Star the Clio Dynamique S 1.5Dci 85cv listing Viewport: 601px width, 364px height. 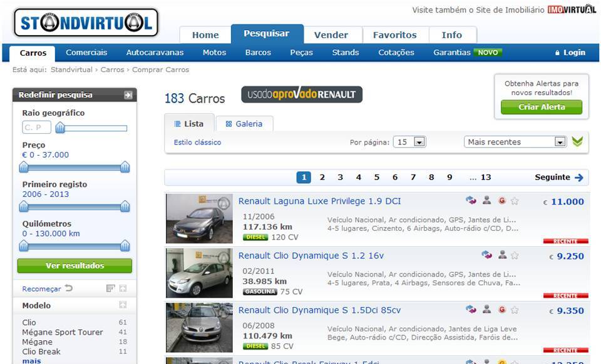(515, 310)
